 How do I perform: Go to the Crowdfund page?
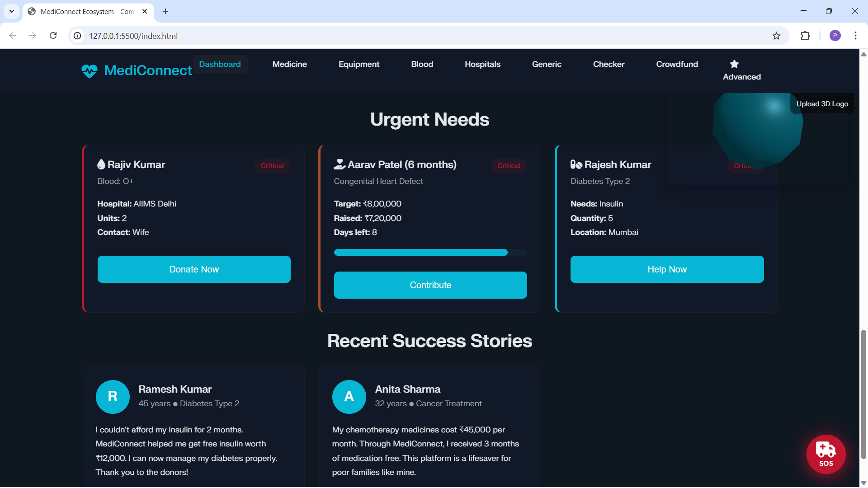(x=677, y=64)
